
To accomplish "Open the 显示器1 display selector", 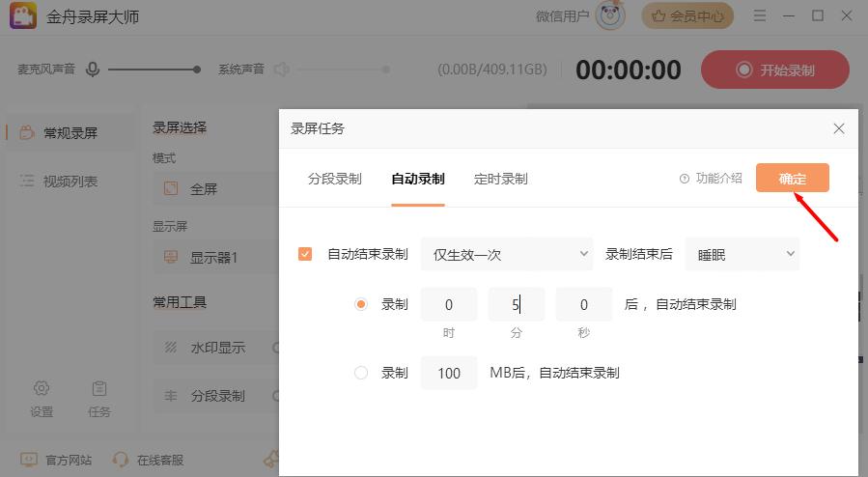I will 216,257.
